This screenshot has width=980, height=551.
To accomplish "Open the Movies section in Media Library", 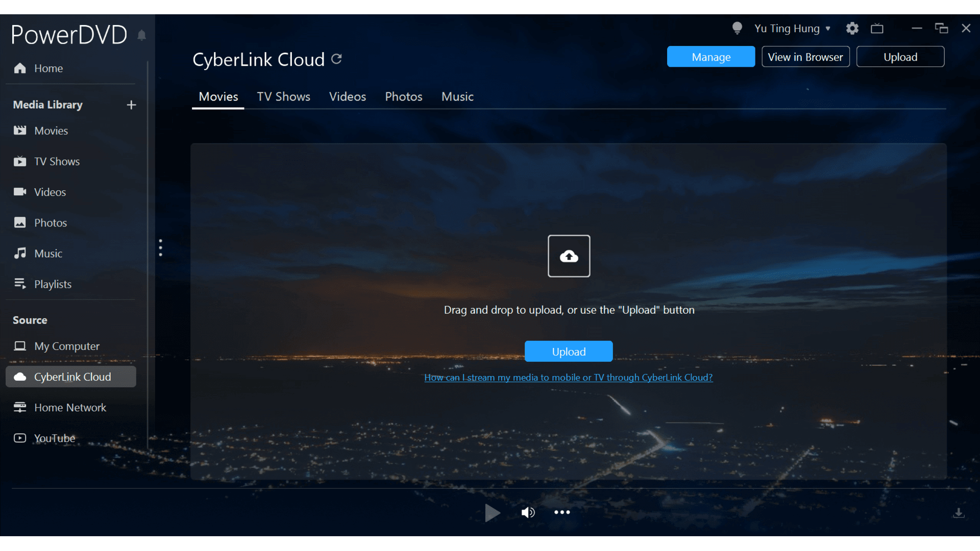I will [51, 131].
